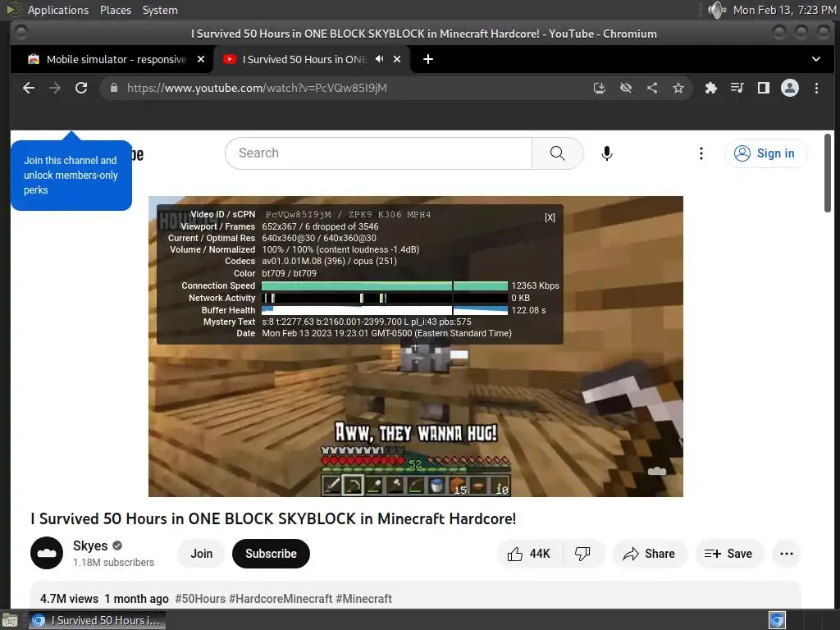The image size is (840, 630).
Task: Click the Join this channel tooltip bubble
Action: [x=71, y=176]
